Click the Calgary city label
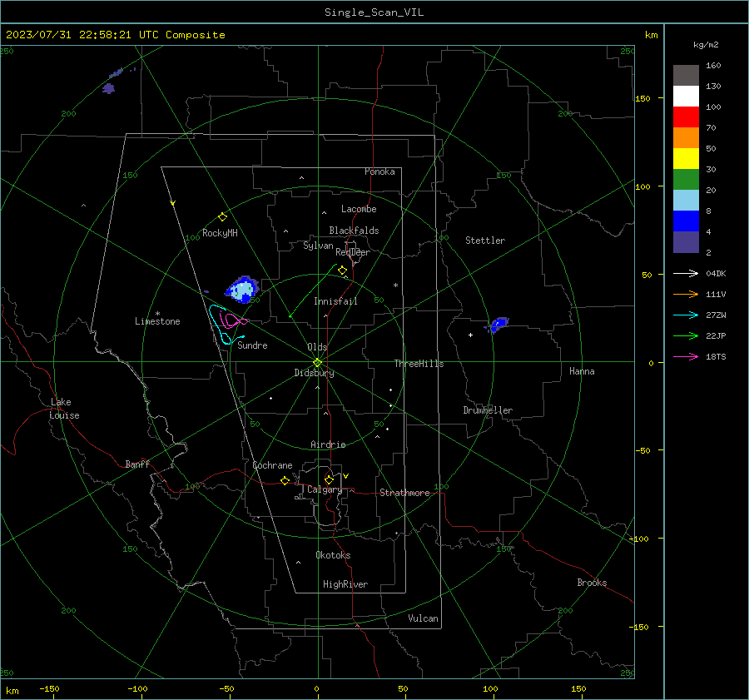The width and height of the screenshot is (749, 700). coord(325,489)
